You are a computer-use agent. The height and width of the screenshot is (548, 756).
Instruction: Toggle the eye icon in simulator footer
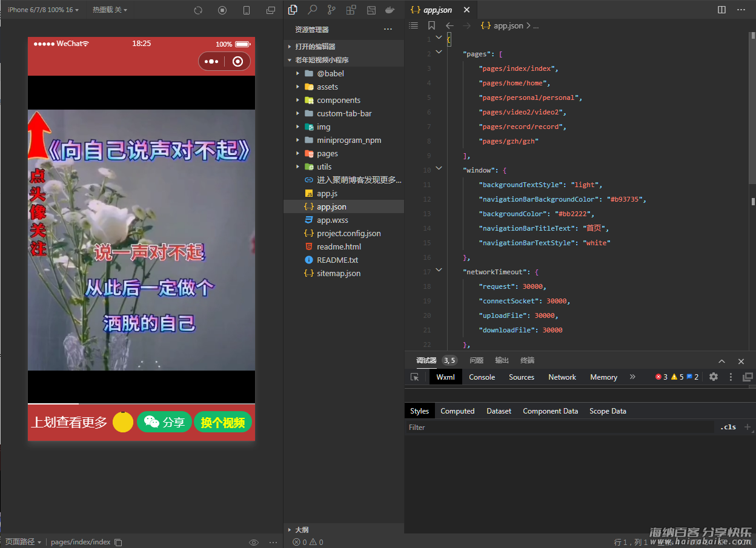coord(254,542)
